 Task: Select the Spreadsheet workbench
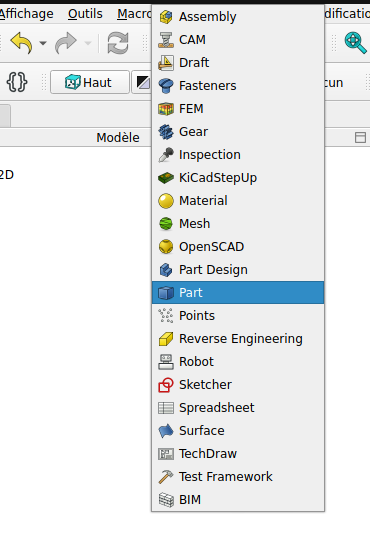pyautogui.click(x=238, y=408)
